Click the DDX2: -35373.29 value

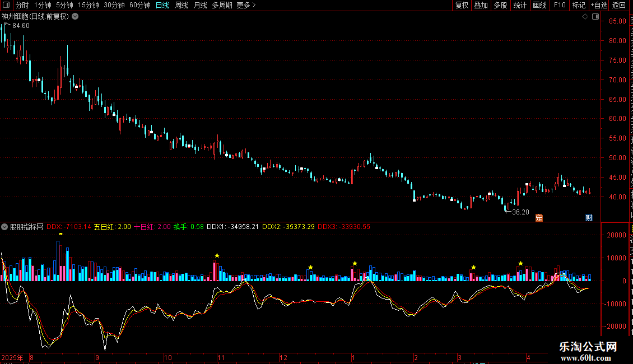pyautogui.click(x=288, y=227)
